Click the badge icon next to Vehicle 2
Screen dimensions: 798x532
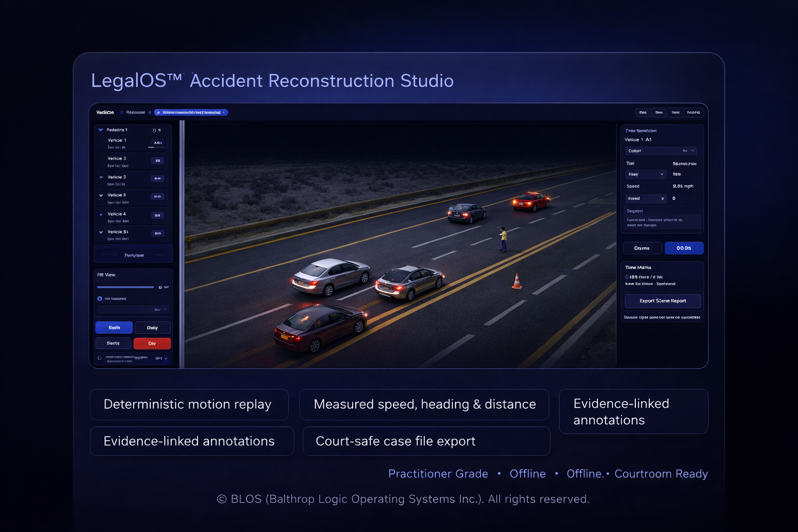(x=157, y=161)
